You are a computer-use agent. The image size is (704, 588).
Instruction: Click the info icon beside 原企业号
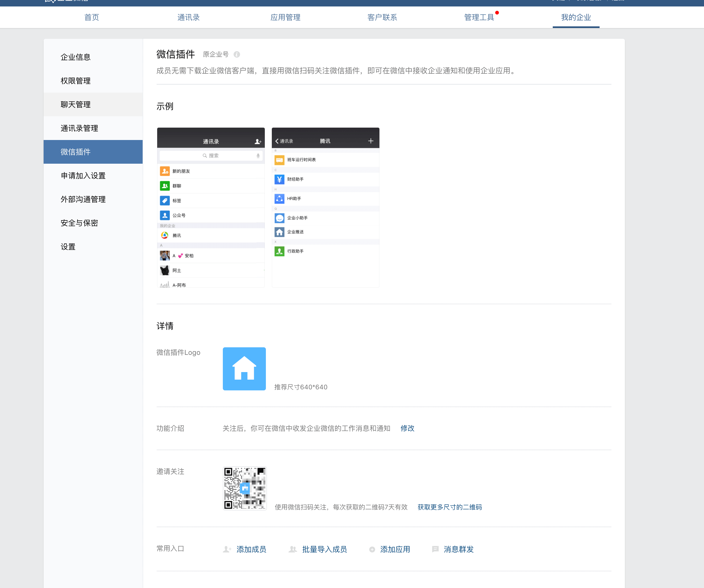tap(237, 54)
